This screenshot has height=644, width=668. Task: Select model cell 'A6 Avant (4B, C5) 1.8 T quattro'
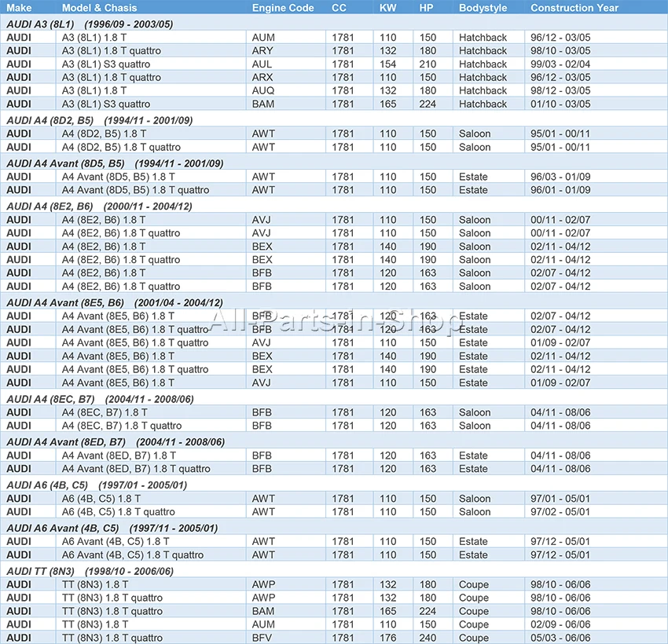(x=133, y=554)
